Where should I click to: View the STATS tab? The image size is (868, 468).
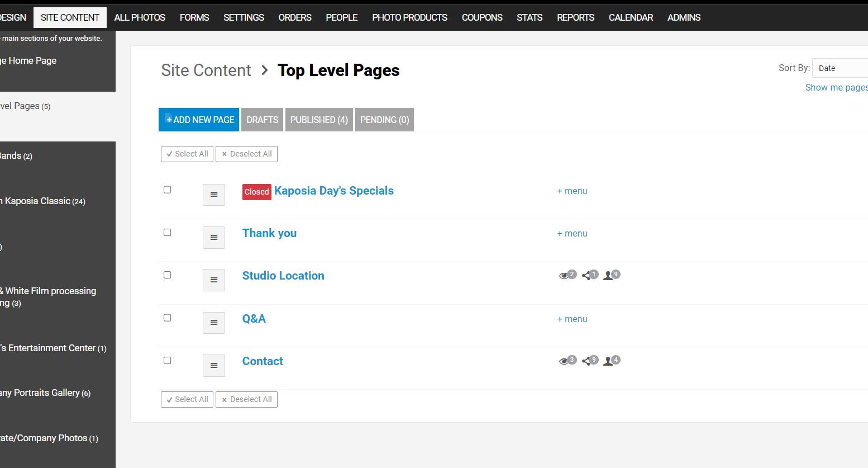(530, 17)
